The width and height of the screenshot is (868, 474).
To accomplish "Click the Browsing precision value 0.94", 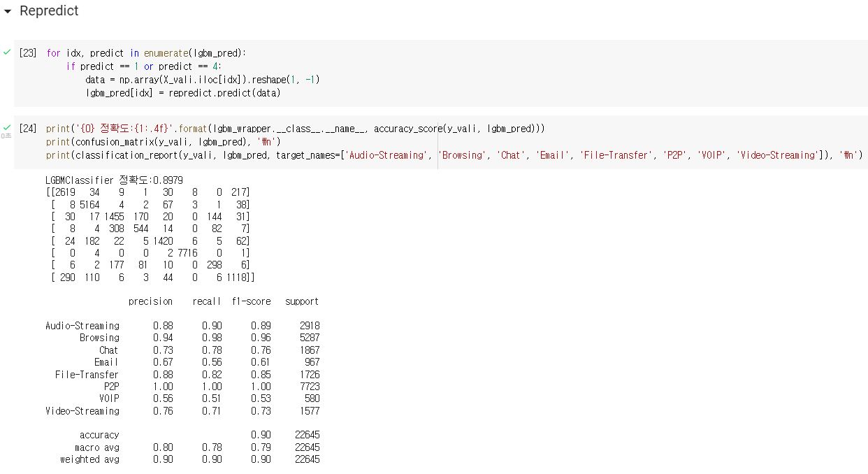I will coord(163,338).
